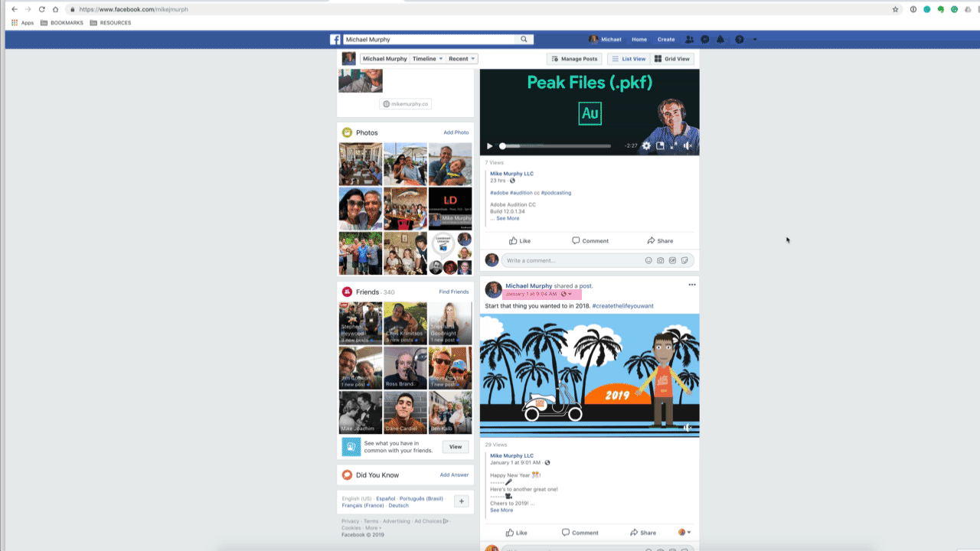Expand video to fullscreen

(674, 145)
